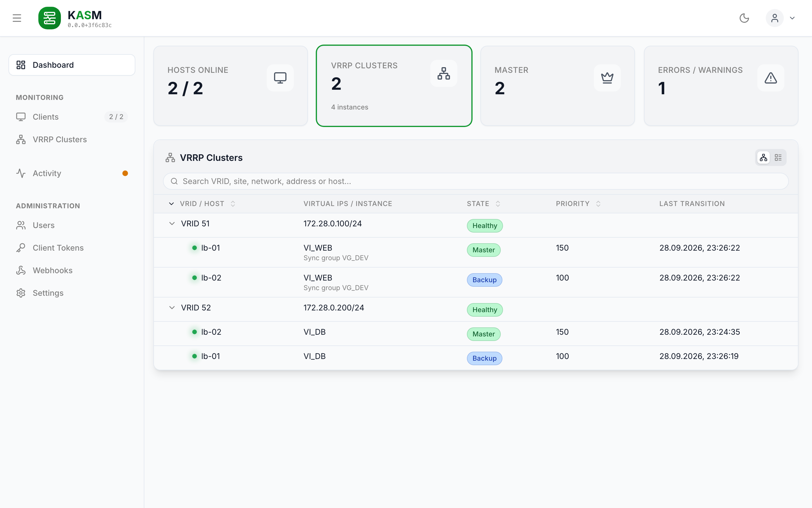
Task: Click the 2 / 2 clients badge
Action: pos(116,117)
